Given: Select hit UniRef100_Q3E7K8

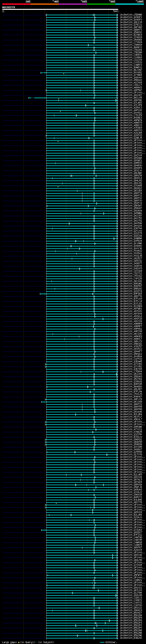Looking at the screenshot, I should tap(131, 369).
